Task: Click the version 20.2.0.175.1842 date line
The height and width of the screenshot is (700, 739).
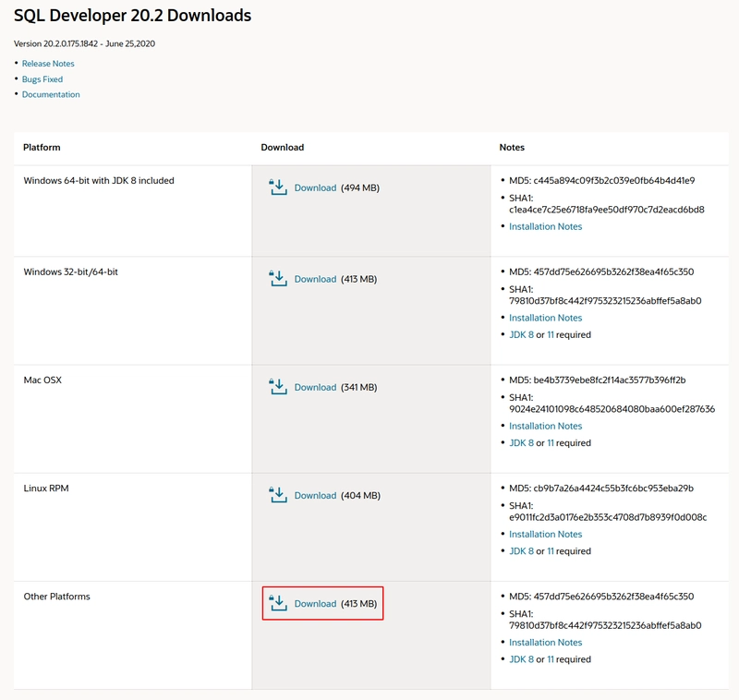Action: [x=84, y=43]
